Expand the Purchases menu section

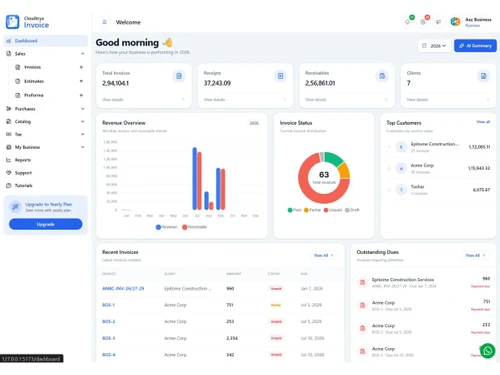point(82,109)
